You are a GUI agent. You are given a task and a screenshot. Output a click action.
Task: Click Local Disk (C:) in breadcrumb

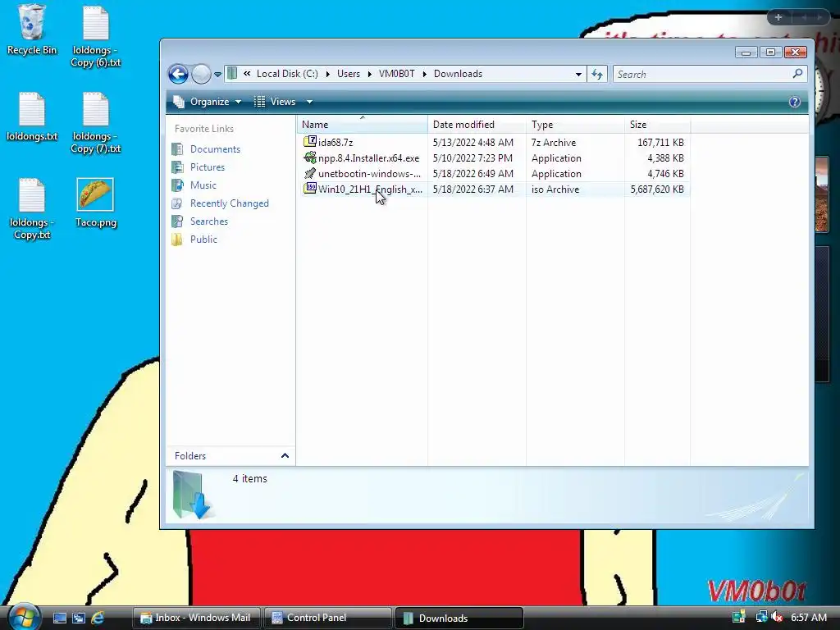pyautogui.click(x=287, y=74)
